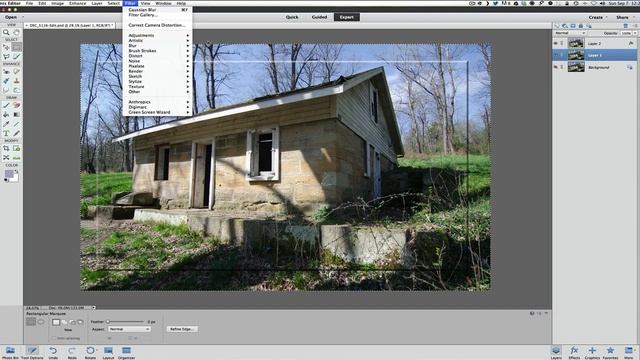
Task: Select the Lasso tool
Action: 6,57
